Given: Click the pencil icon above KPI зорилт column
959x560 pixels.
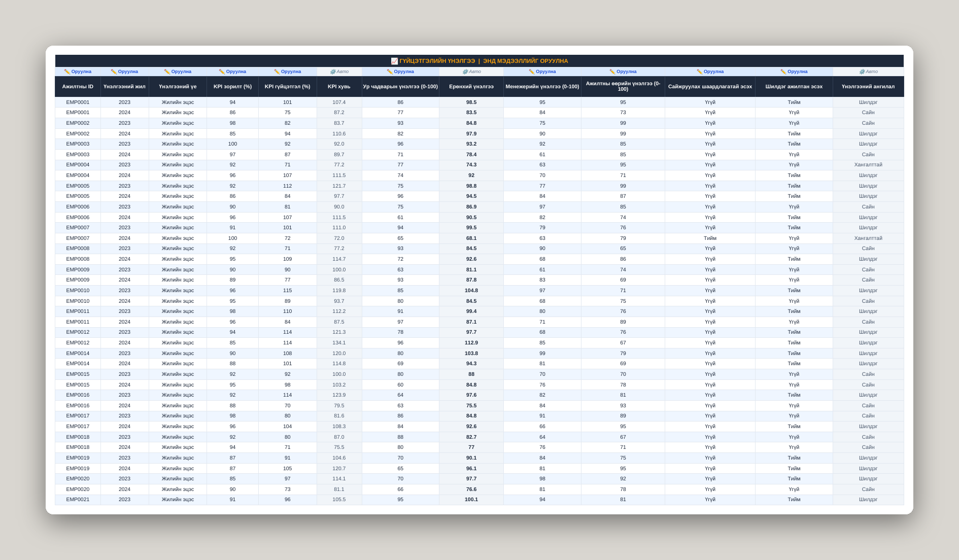Looking at the screenshot, I should coord(222,72).
